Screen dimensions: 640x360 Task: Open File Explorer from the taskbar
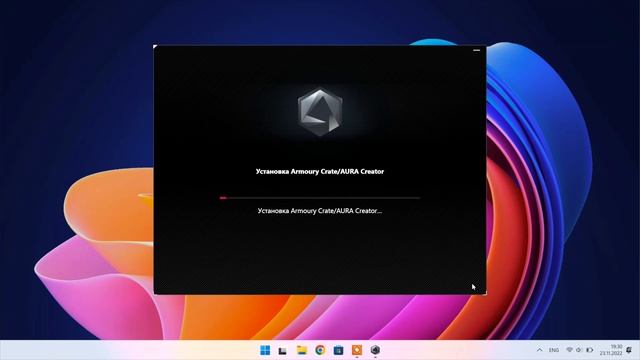(302, 350)
